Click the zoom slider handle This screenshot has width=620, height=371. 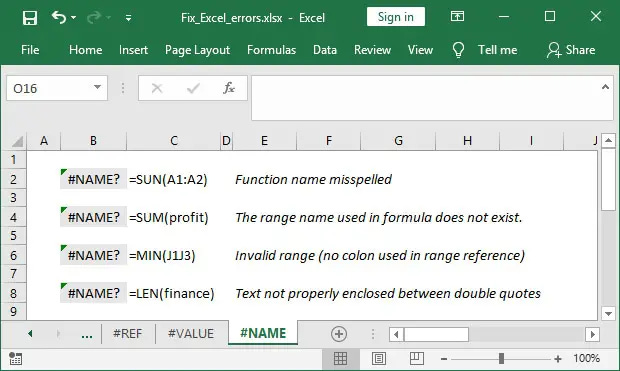click(501, 359)
